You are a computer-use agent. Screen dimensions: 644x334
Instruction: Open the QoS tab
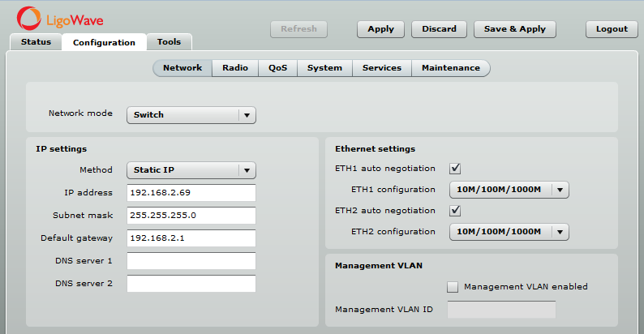point(277,68)
